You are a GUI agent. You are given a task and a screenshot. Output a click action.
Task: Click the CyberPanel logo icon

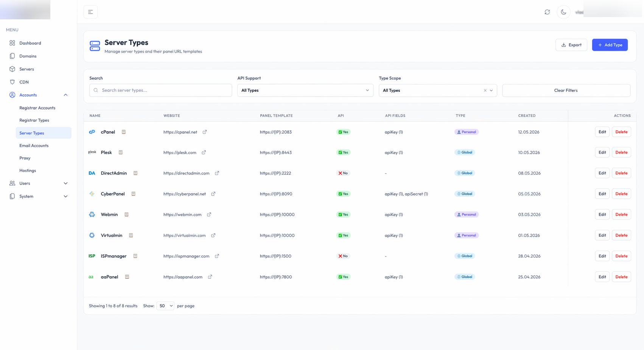coord(92,194)
